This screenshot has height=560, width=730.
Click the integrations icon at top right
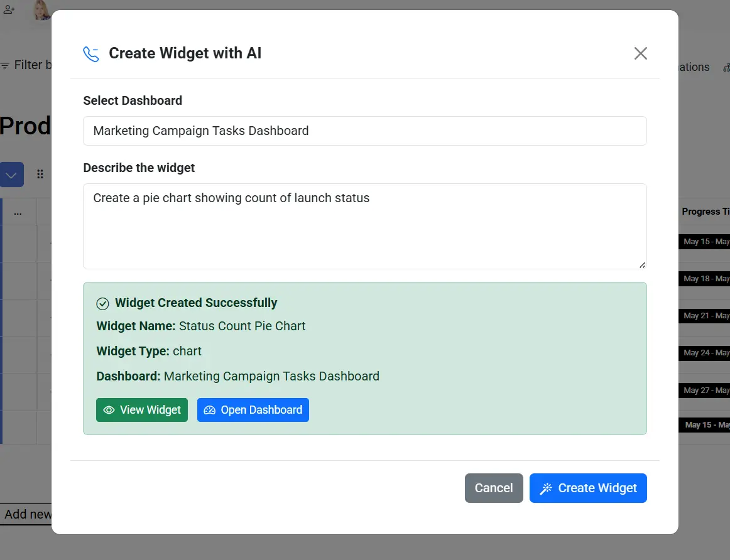pyautogui.click(x=726, y=68)
